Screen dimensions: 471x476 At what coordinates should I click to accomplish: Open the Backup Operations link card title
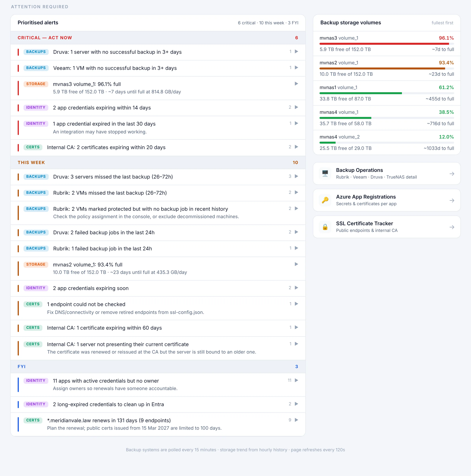(359, 170)
